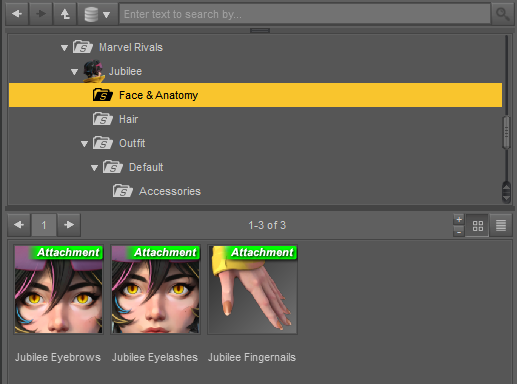Click the Jubilee head thumbnail icon in tree
This screenshot has width=517, height=384.
click(93, 71)
